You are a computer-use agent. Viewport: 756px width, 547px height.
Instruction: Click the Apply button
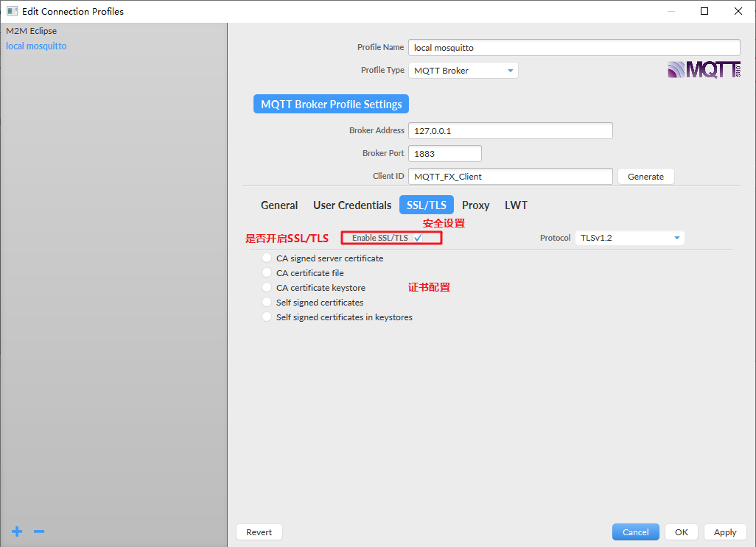tap(725, 532)
